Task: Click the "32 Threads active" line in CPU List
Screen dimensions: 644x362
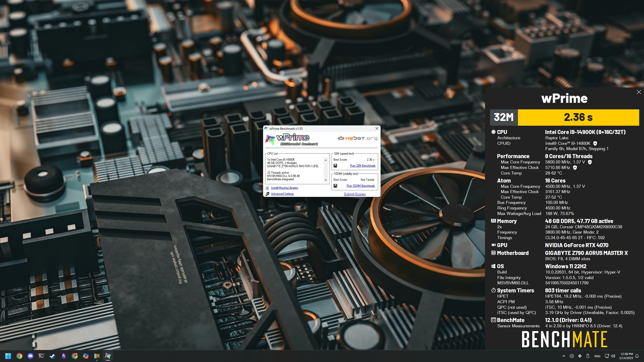Action: (x=278, y=173)
